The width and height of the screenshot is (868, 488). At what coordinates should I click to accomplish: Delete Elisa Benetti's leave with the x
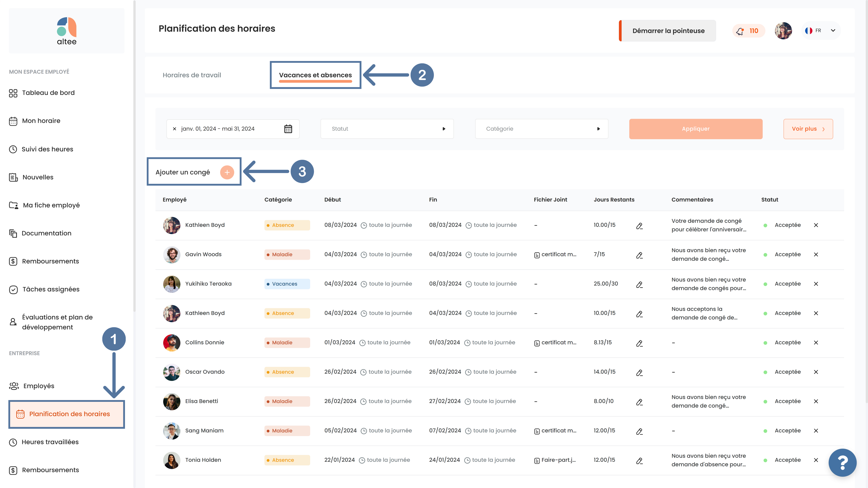pos(816,401)
